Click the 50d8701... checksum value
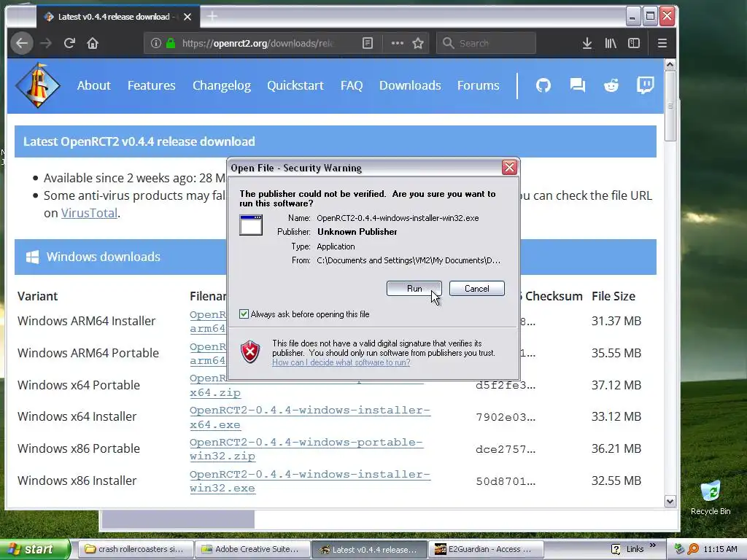The width and height of the screenshot is (747, 560). [x=506, y=481]
